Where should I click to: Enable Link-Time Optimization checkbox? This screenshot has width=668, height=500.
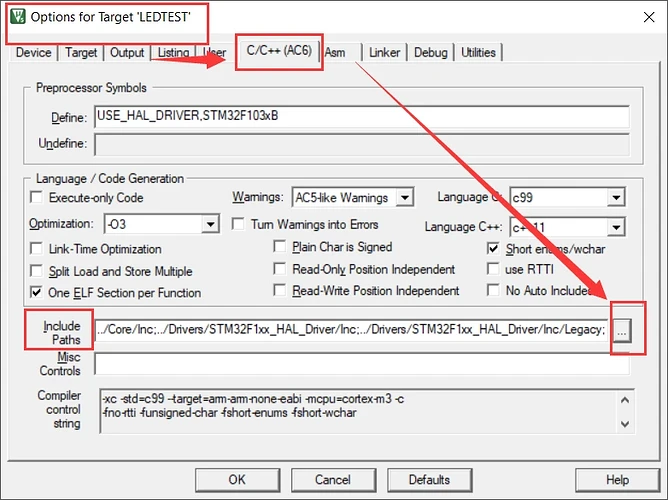[38, 249]
